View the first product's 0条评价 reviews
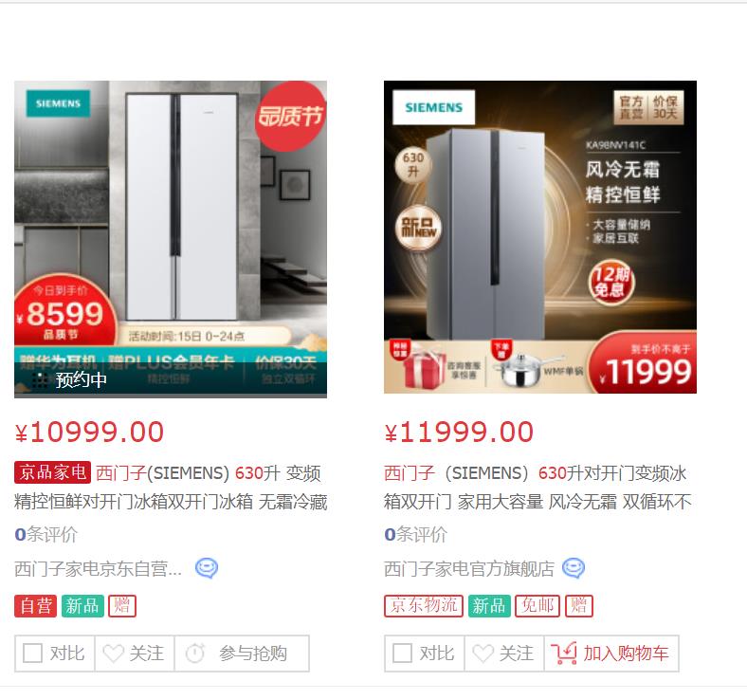This screenshot has height=700, width=747. tap(46, 534)
